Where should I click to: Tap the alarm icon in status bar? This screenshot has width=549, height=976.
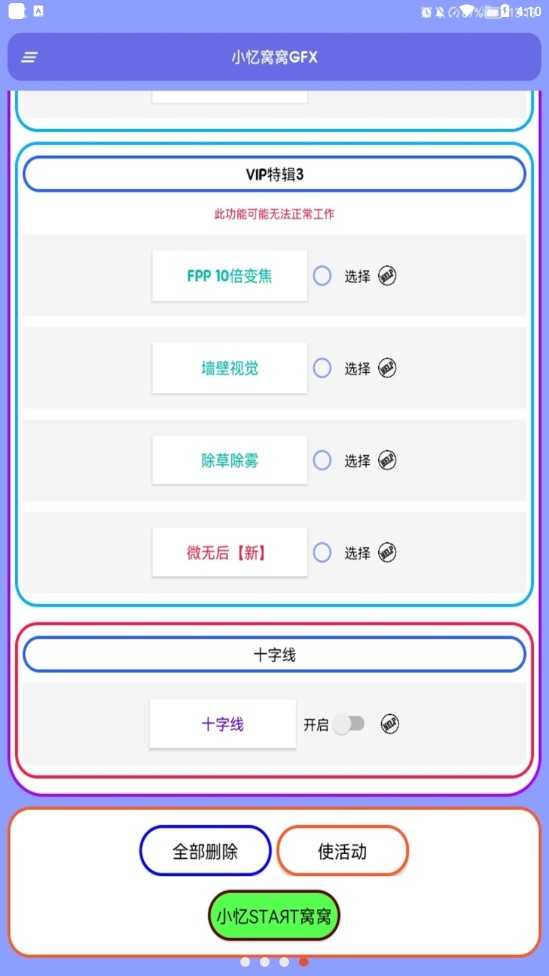point(426,11)
